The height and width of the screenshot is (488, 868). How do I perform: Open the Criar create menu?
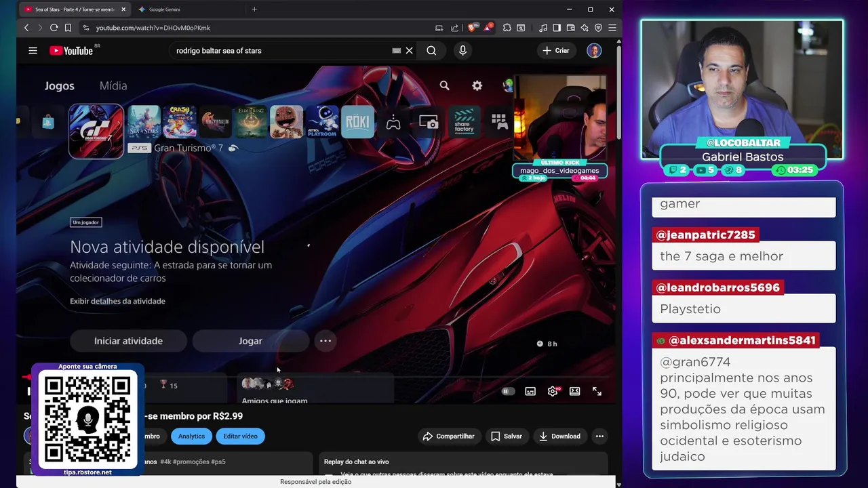point(556,51)
